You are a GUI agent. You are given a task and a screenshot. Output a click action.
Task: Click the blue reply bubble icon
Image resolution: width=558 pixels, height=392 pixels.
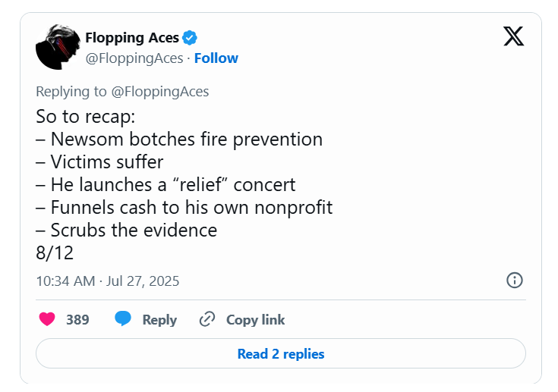[x=123, y=319]
